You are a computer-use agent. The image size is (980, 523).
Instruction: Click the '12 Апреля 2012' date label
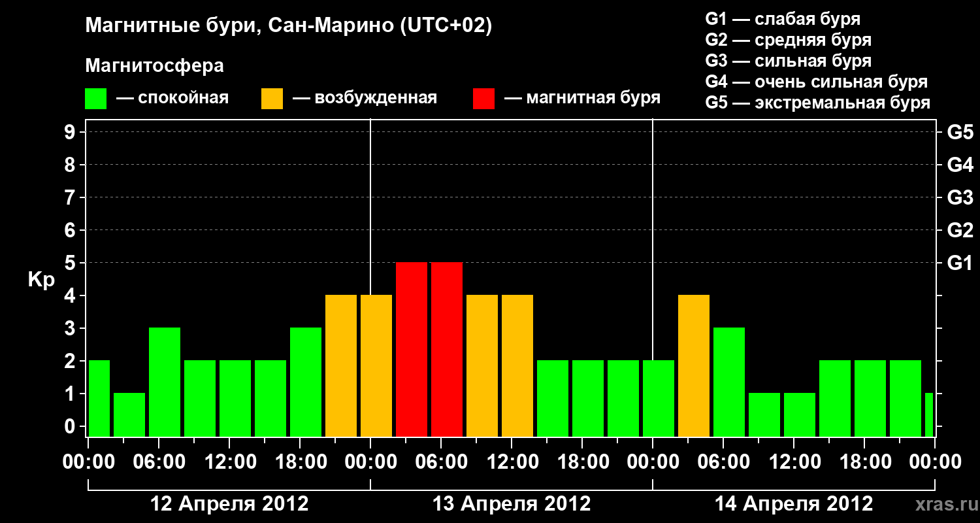(x=229, y=504)
